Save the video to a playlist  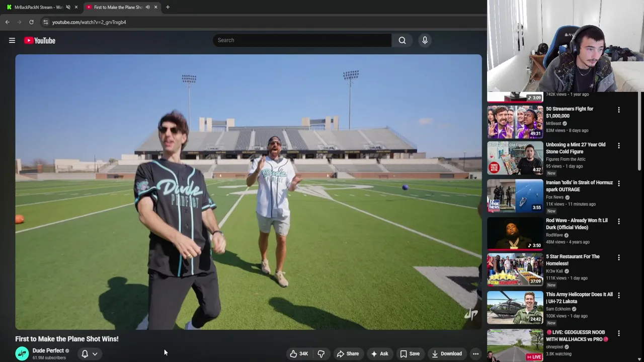click(410, 354)
